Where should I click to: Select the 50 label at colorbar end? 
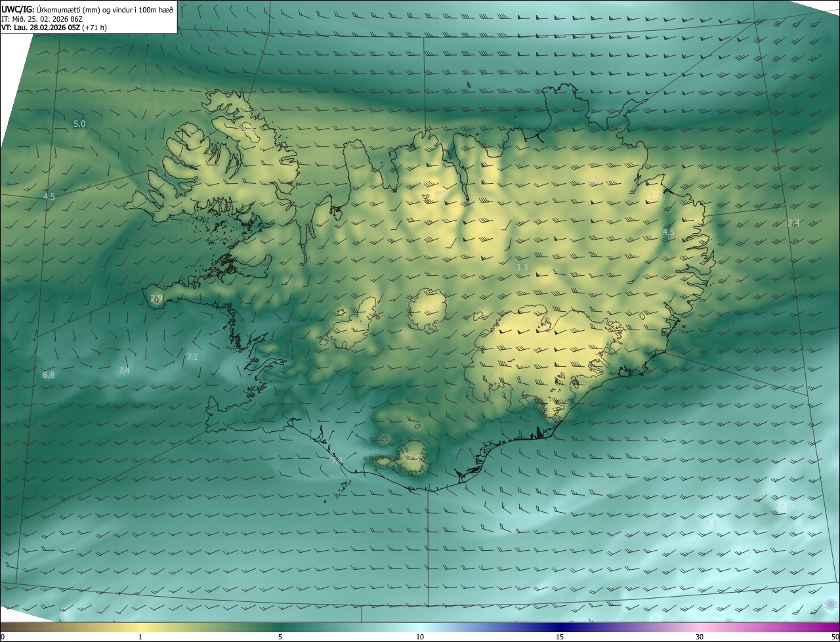pos(834,637)
